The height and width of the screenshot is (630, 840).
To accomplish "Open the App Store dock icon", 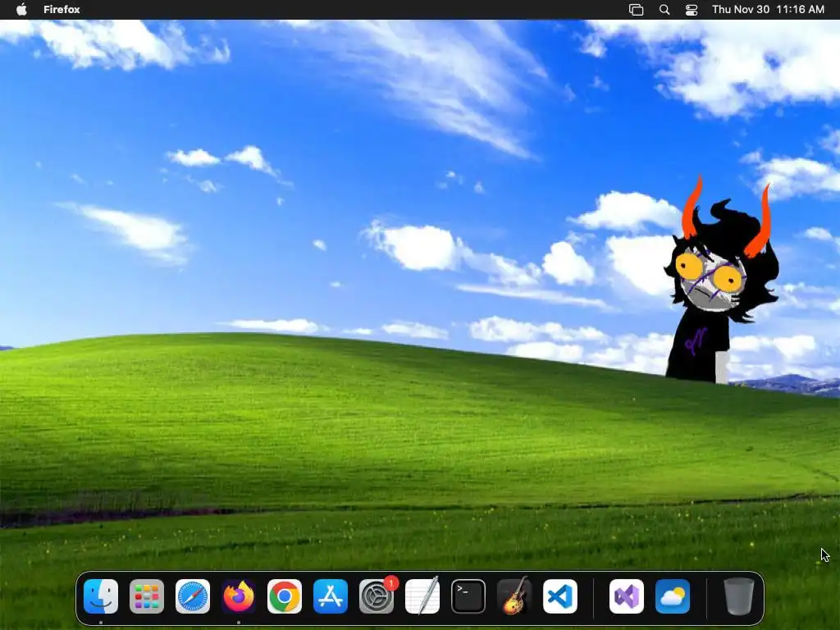I will tap(331, 596).
